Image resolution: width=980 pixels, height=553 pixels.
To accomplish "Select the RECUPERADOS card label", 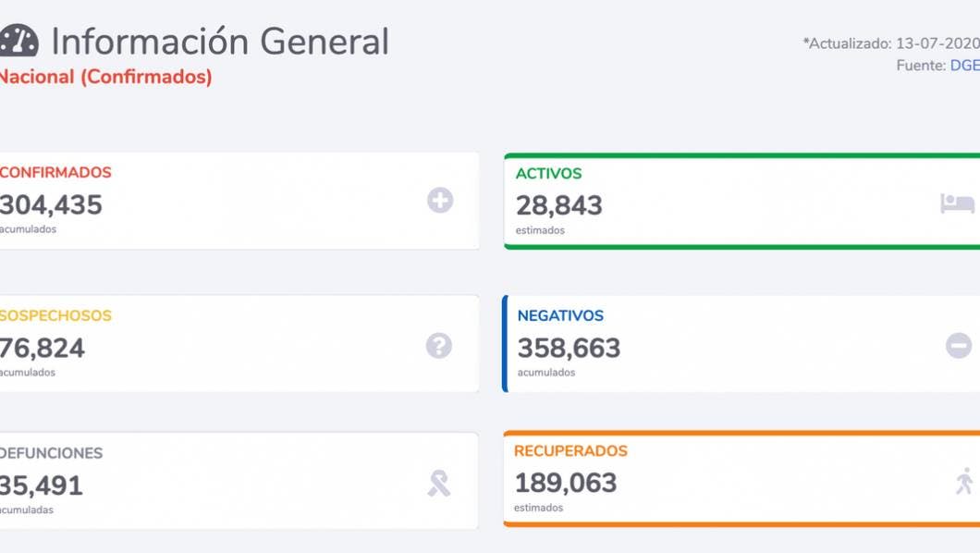I will click(x=570, y=451).
